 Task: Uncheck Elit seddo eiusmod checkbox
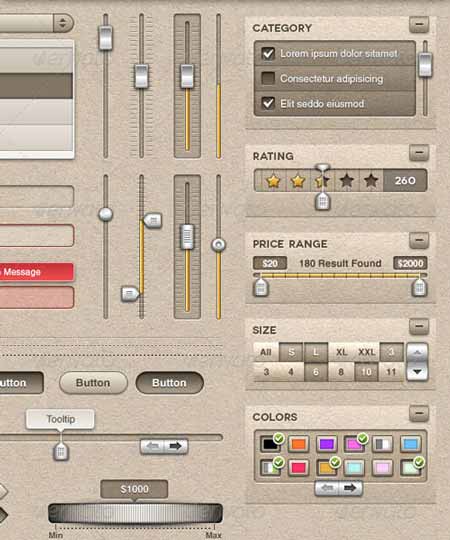click(x=268, y=103)
